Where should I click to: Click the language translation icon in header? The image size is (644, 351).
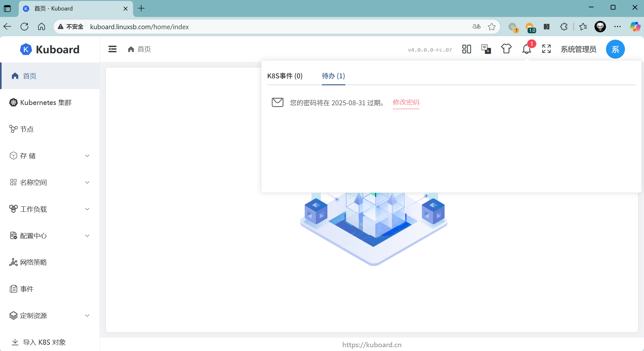pos(486,49)
